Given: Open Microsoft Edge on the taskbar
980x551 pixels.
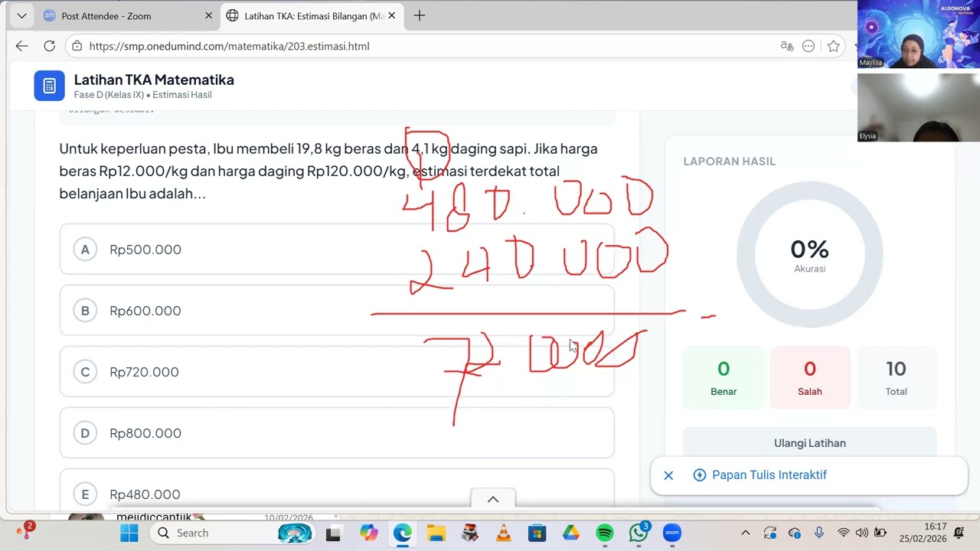Looking at the screenshot, I should click(x=402, y=533).
